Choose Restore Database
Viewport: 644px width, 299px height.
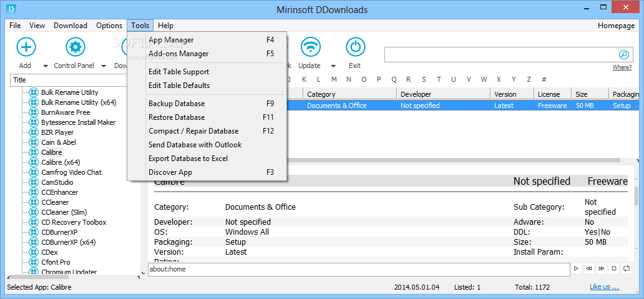click(x=207, y=117)
